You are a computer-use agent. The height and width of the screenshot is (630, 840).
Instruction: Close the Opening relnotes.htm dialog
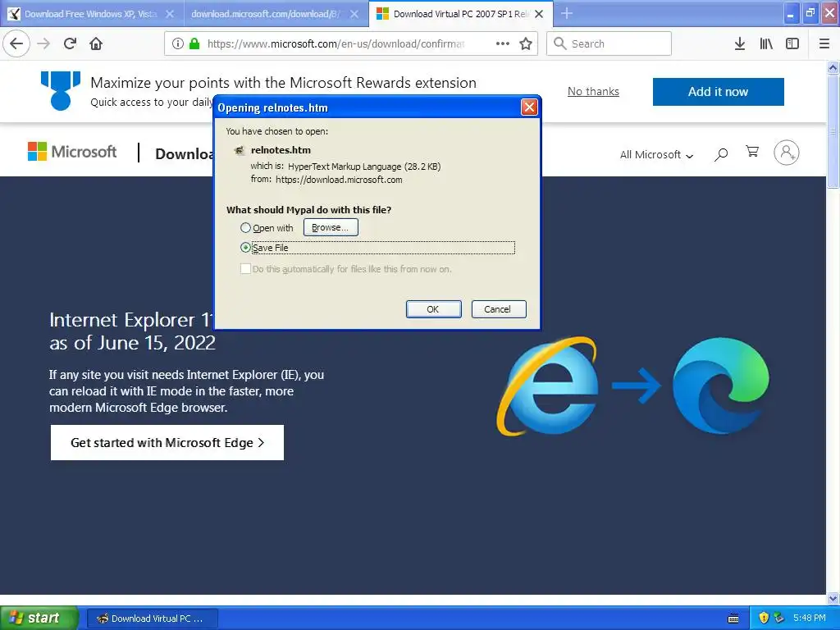(x=529, y=107)
